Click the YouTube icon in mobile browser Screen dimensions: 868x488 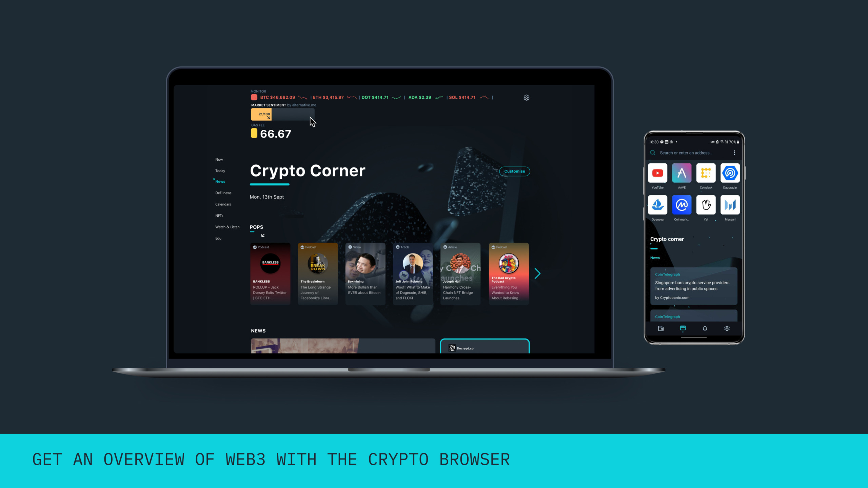pyautogui.click(x=657, y=173)
